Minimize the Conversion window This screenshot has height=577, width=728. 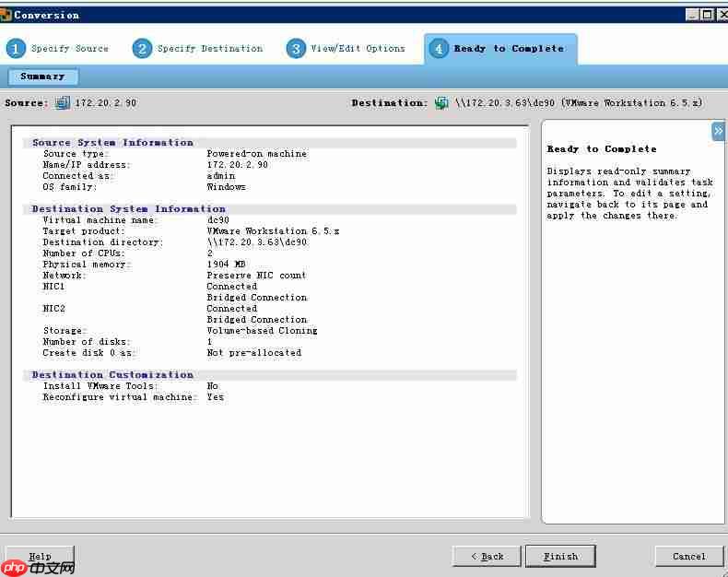(692, 15)
